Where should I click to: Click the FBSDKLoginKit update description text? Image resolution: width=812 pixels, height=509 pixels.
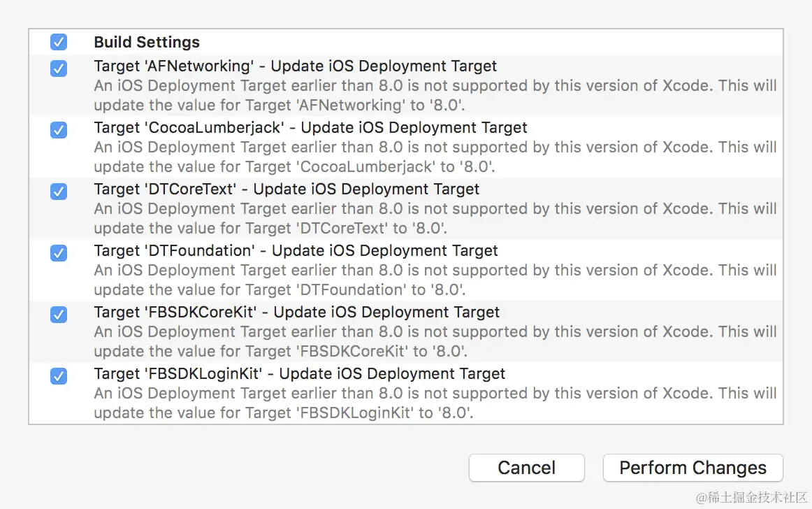coord(435,403)
